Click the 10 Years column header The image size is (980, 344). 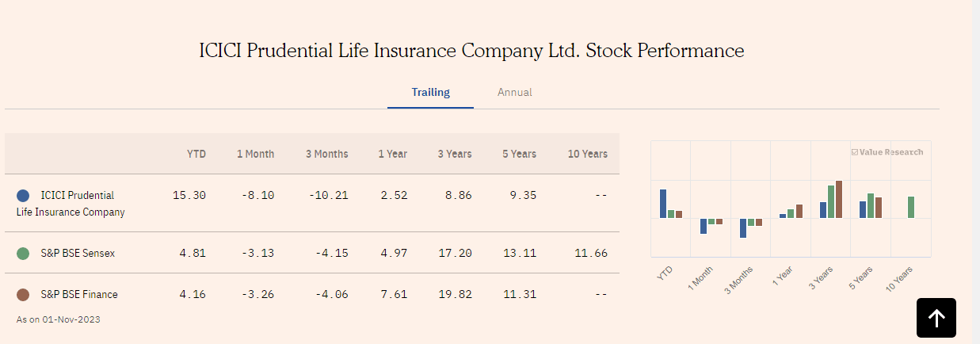click(x=587, y=154)
